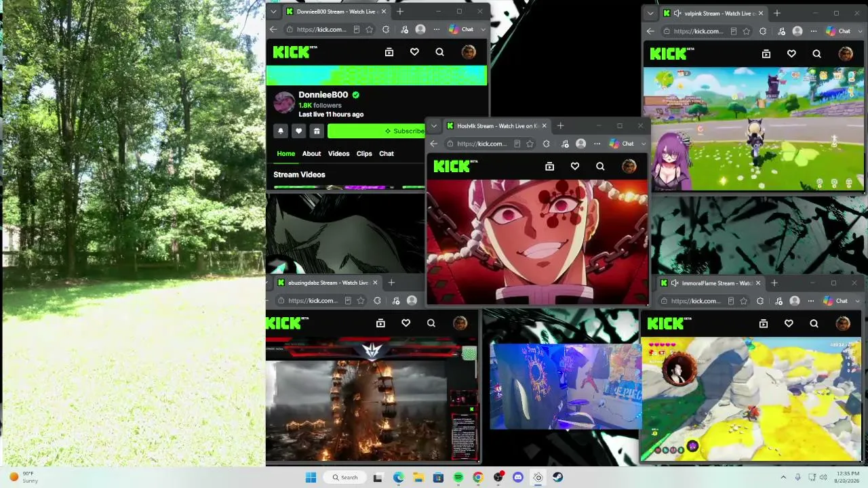This screenshot has width=868, height=488.
Task: Favorite the page in valpink browser window
Action: tap(746, 31)
